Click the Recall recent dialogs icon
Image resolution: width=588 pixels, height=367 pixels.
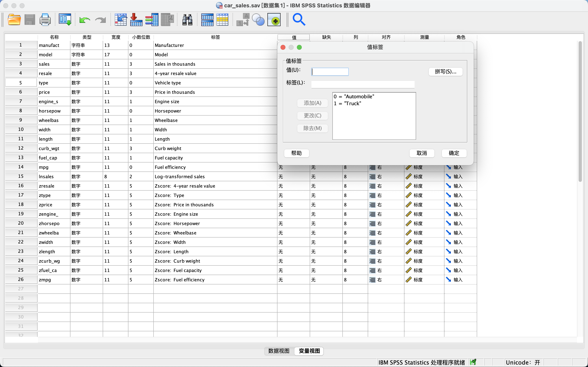[65, 20]
